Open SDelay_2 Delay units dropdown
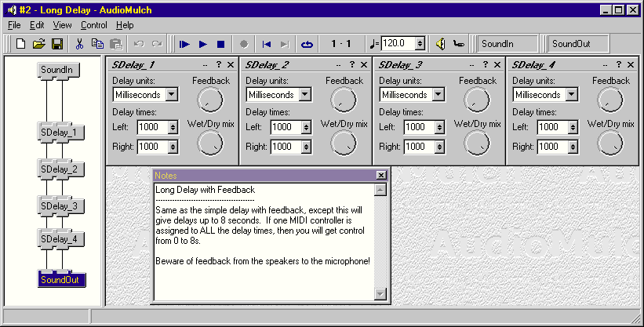644x327 pixels. click(305, 95)
